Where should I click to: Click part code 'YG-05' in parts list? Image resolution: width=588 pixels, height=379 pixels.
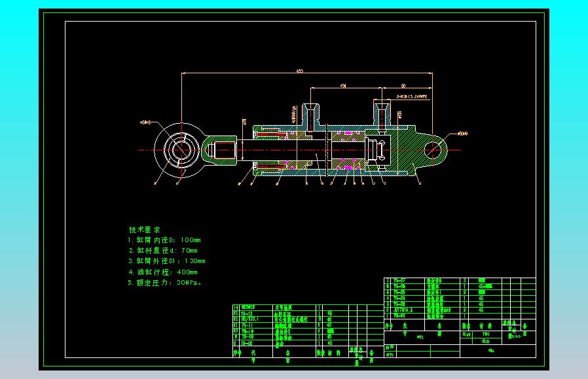pyautogui.click(x=399, y=292)
